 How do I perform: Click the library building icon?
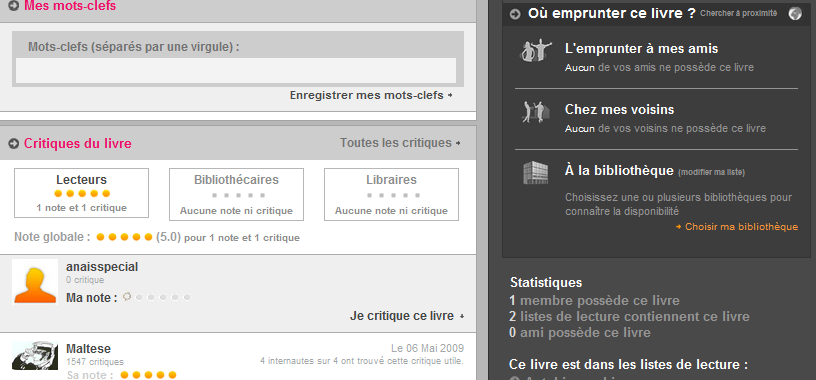tap(536, 172)
